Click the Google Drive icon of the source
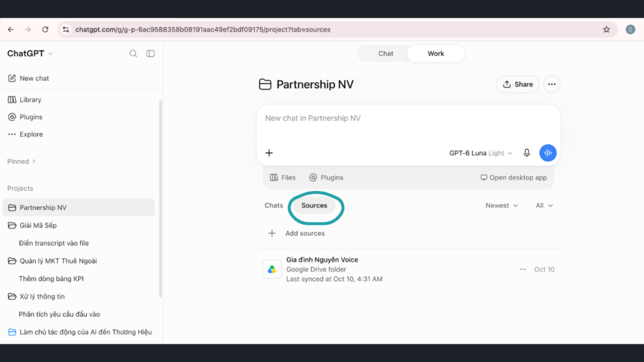 point(272,270)
